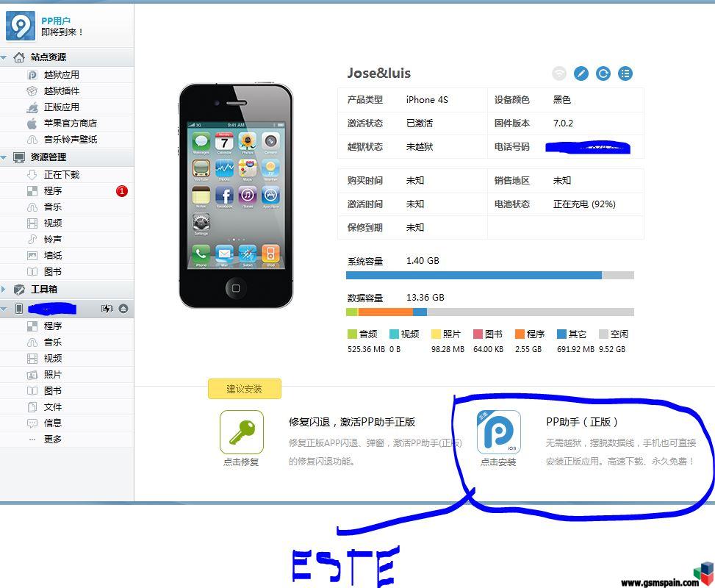Screen dimensions: 715x588
Task: Collapse the connected device section arrow
Action: tap(4, 309)
